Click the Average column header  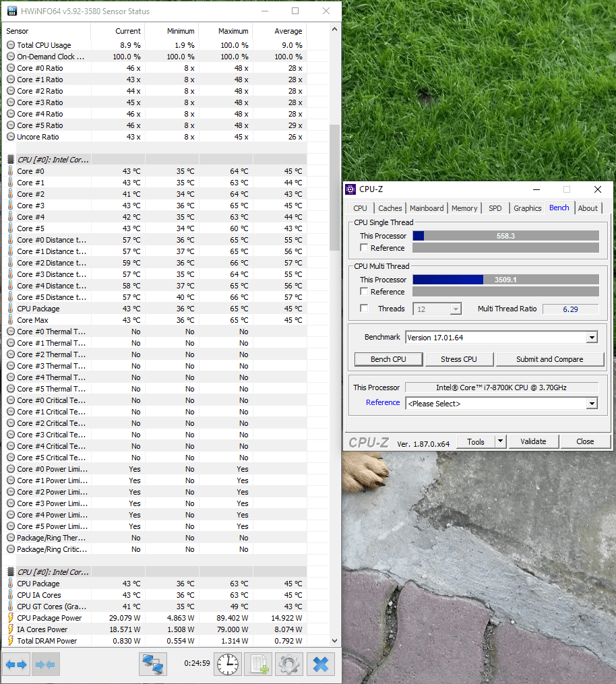coord(279,31)
